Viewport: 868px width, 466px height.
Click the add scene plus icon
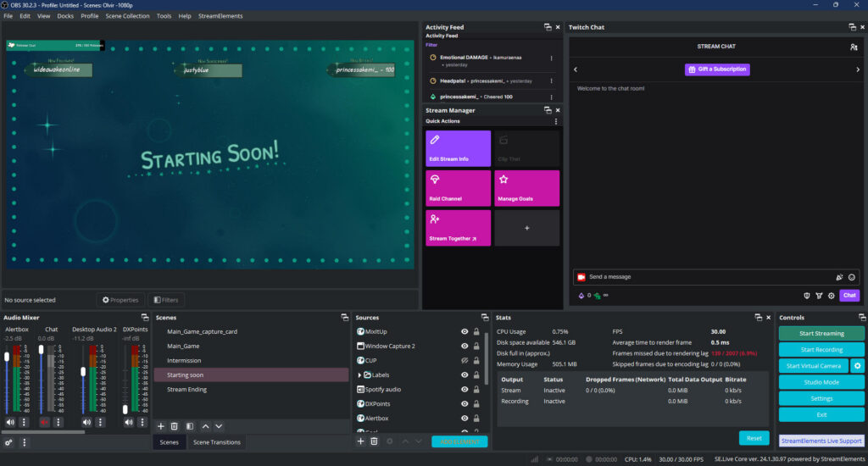pyautogui.click(x=161, y=426)
